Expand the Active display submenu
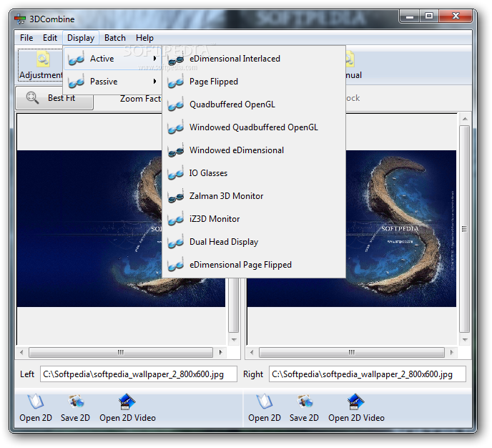The width and height of the screenshot is (492, 448). click(112, 59)
